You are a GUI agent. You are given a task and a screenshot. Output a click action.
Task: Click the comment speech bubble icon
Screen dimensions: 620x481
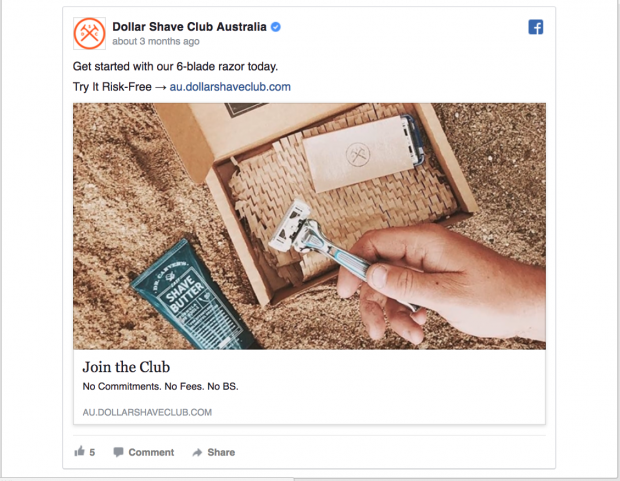coord(118,452)
